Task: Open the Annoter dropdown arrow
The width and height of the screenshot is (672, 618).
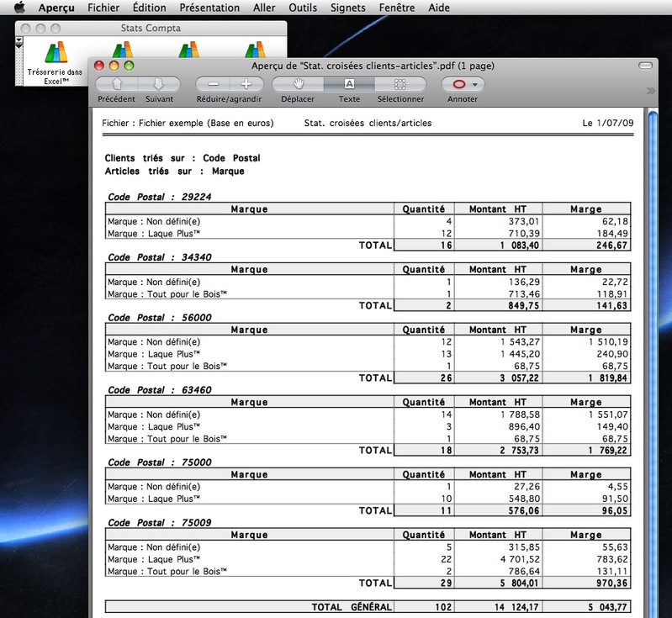Action: [x=475, y=85]
